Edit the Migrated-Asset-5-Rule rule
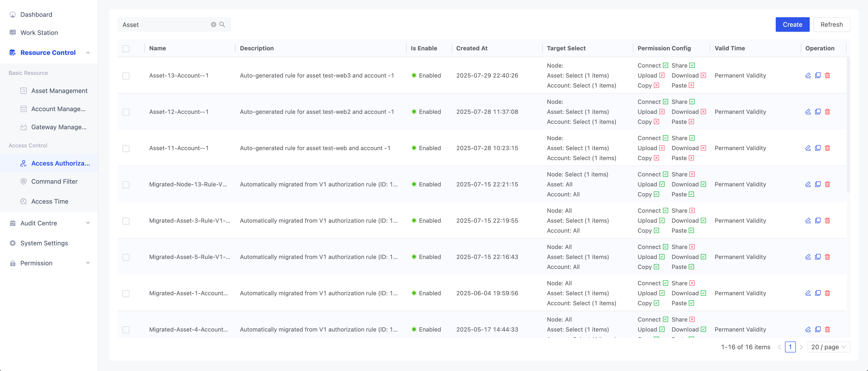868x371 pixels. [x=808, y=257]
